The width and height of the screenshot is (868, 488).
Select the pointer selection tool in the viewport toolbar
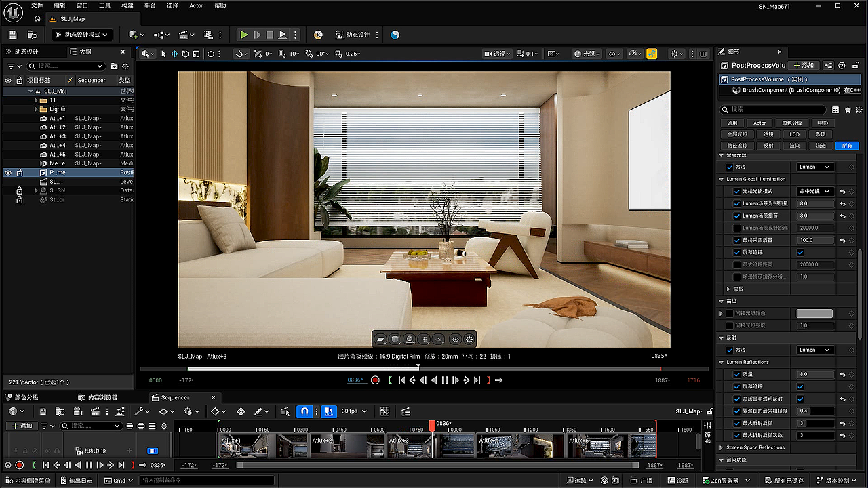[x=163, y=54]
